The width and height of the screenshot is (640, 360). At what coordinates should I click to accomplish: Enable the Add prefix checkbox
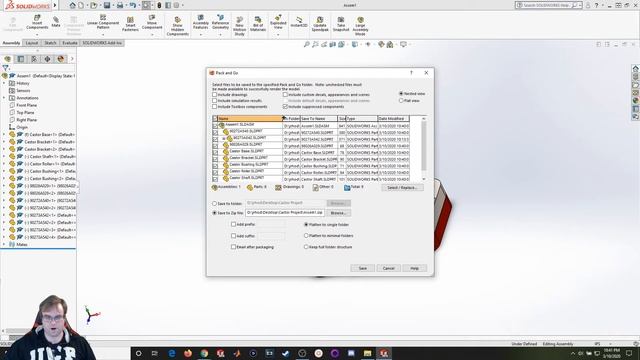tap(233, 224)
